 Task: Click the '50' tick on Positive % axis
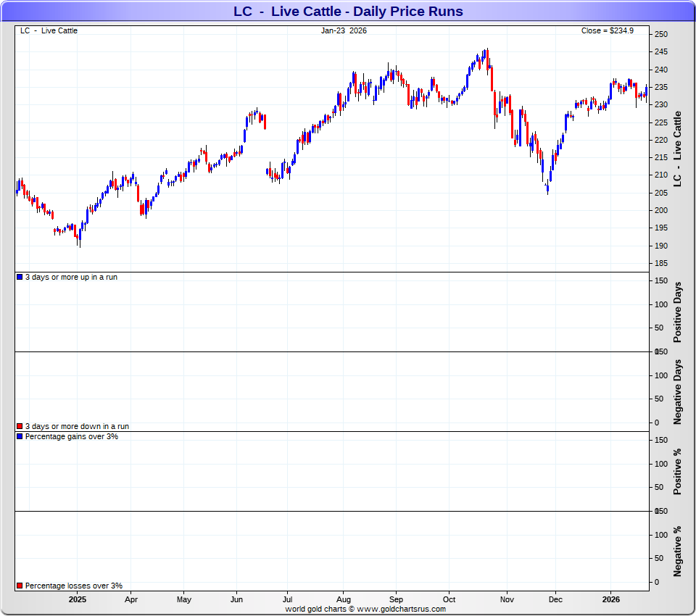click(x=659, y=487)
